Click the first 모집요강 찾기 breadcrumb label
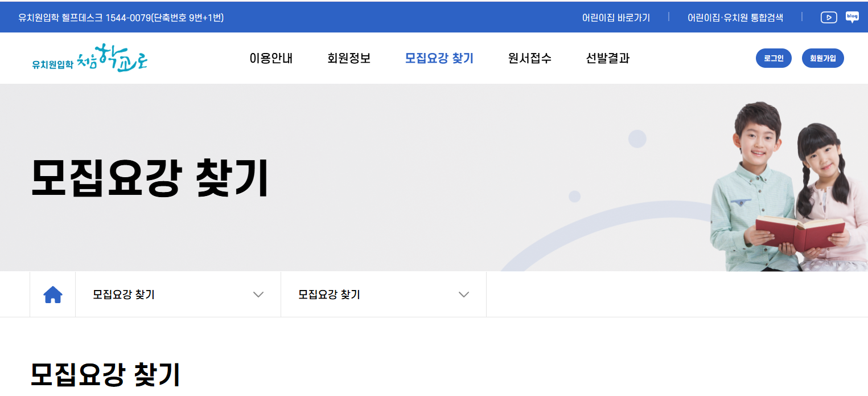 click(125, 293)
